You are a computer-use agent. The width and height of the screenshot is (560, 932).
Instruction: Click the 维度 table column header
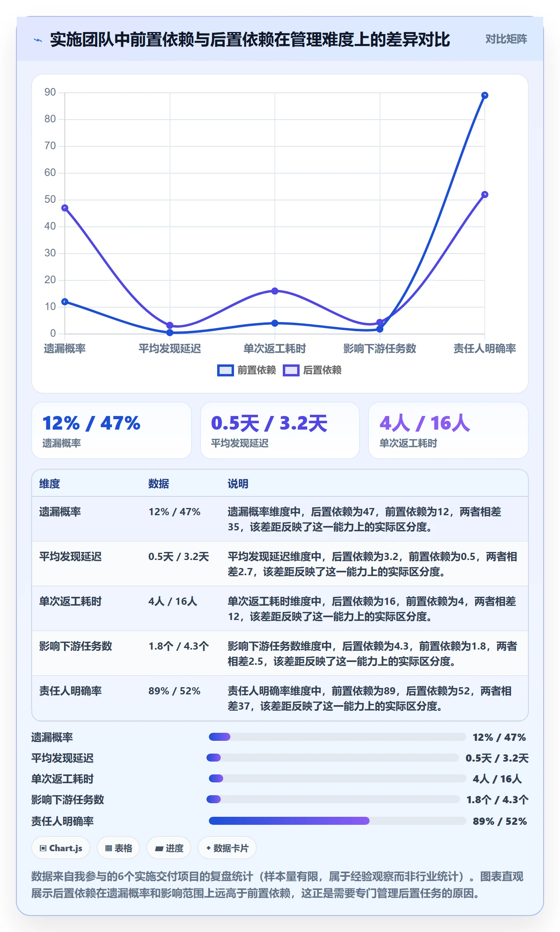pyautogui.click(x=50, y=484)
